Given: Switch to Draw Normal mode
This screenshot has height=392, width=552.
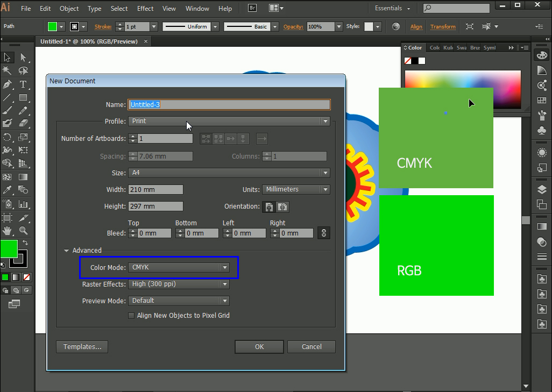Looking at the screenshot, I should 5,290.
